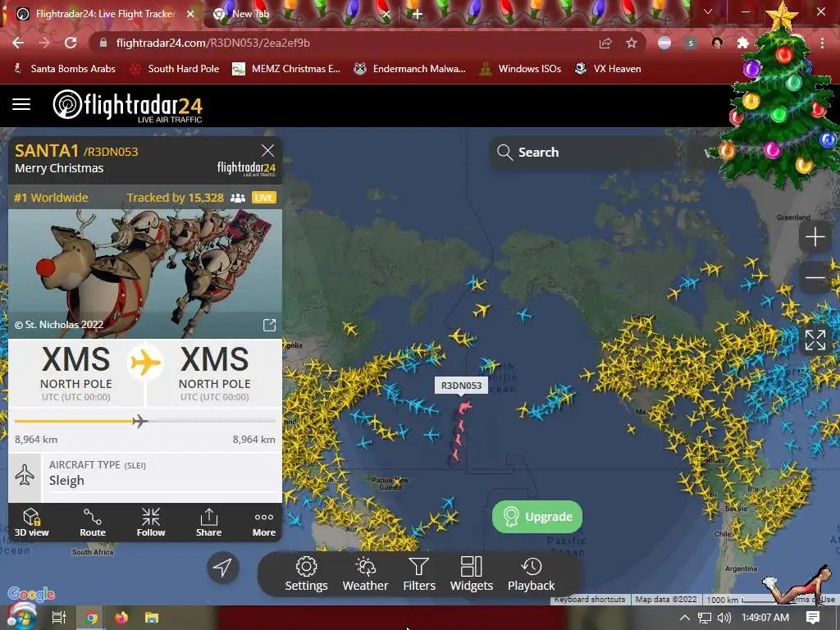The image size is (840, 630).
Task: Click the #1 Worldwide ranking text
Action: point(51,198)
